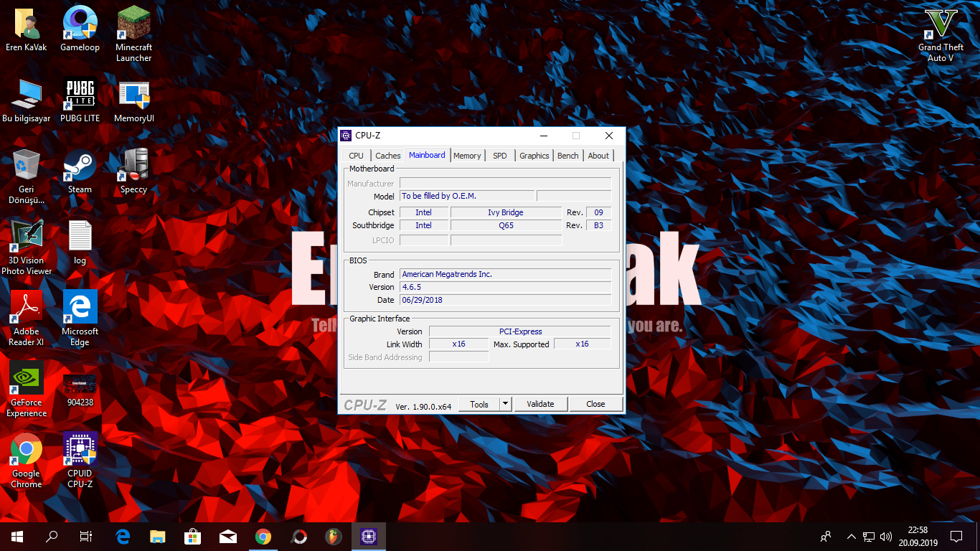The image size is (980, 551).
Task: Click the Validate button
Action: tap(541, 404)
